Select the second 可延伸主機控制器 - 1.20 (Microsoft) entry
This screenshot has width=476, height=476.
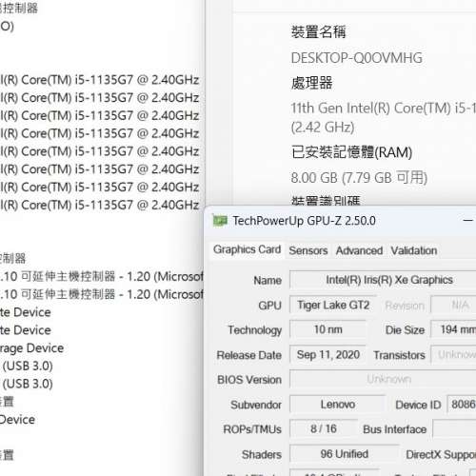(102, 294)
